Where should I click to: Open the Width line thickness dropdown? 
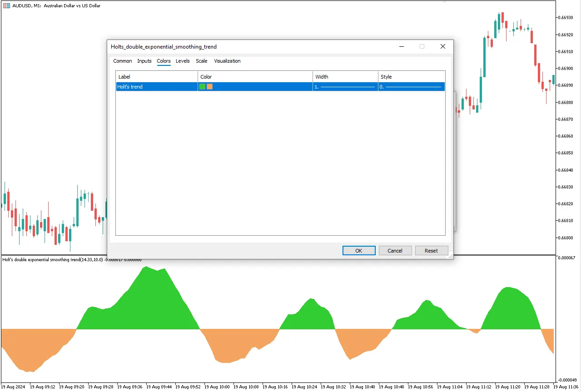[345, 87]
